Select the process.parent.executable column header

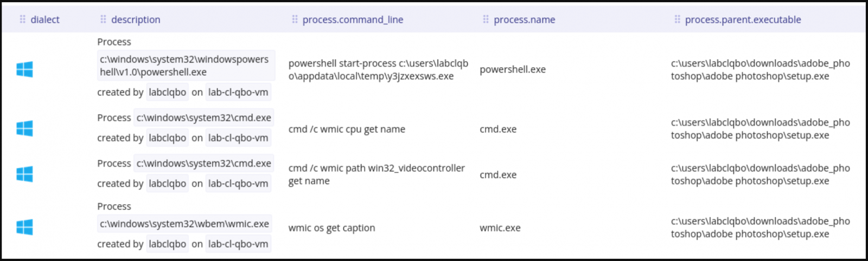(x=743, y=19)
